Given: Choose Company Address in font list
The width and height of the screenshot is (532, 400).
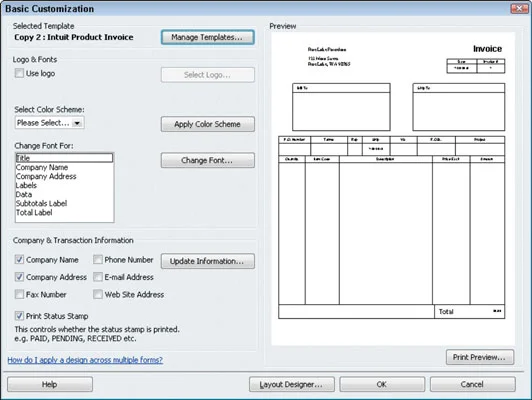Looking at the screenshot, I should click(46, 176).
